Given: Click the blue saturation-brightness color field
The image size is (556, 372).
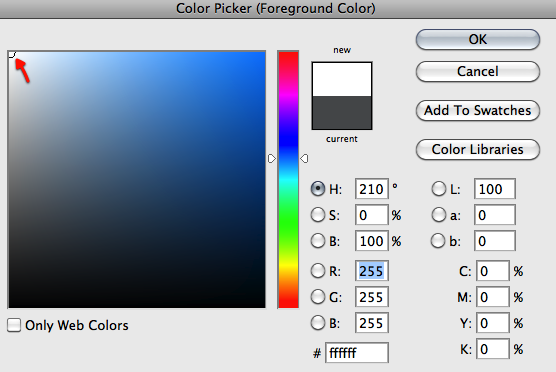Looking at the screenshot, I should pyautogui.click(x=137, y=180).
